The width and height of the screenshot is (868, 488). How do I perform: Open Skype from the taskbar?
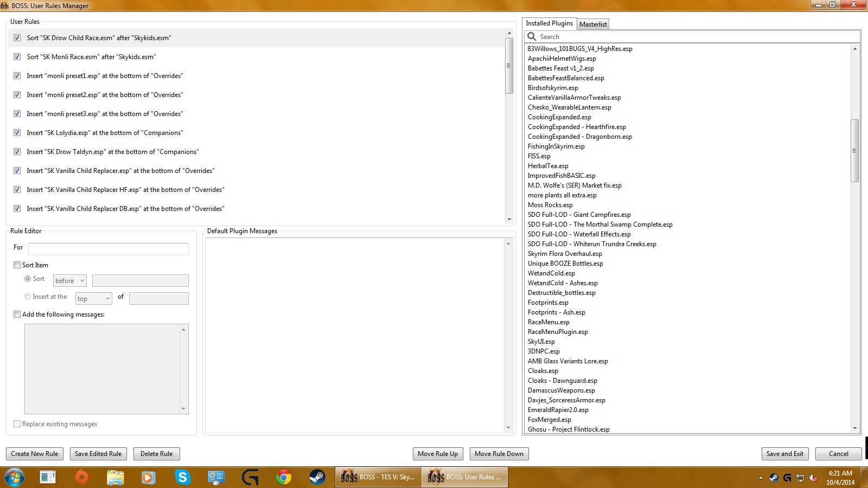(x=182, y=478)
